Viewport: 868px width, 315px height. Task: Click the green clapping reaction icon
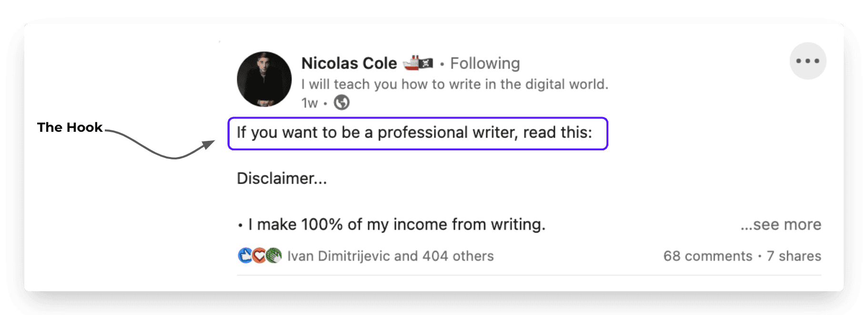(x=273, y=256)
